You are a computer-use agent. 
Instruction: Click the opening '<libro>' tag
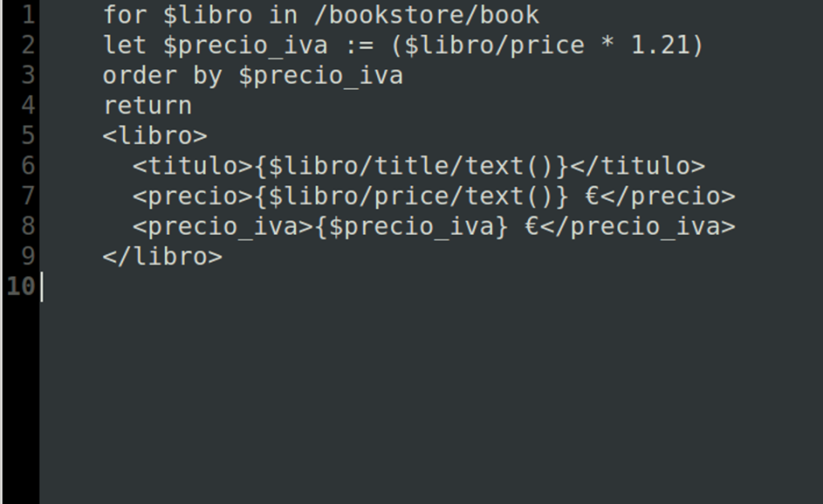(155, 136)
